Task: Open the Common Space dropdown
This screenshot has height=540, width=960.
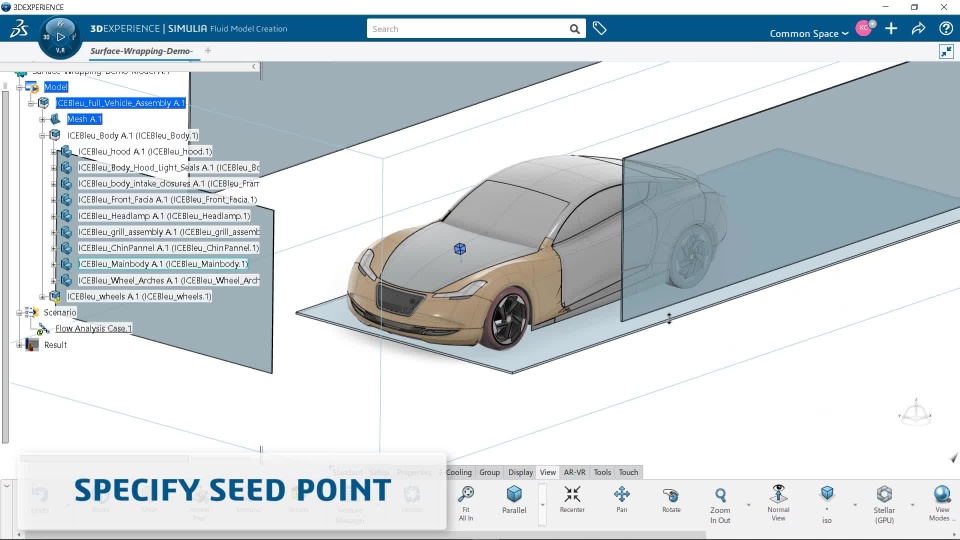Action: [809, 34]
